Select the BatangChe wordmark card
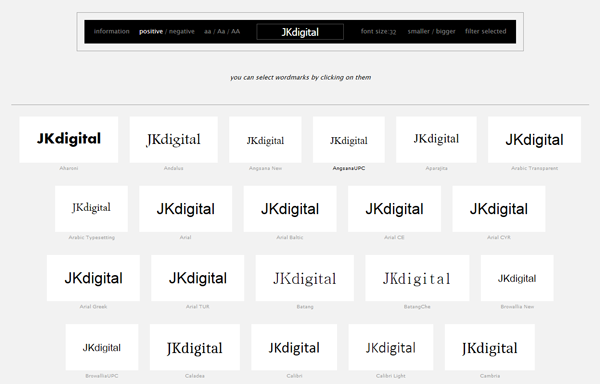 click(x=417, y=278)
